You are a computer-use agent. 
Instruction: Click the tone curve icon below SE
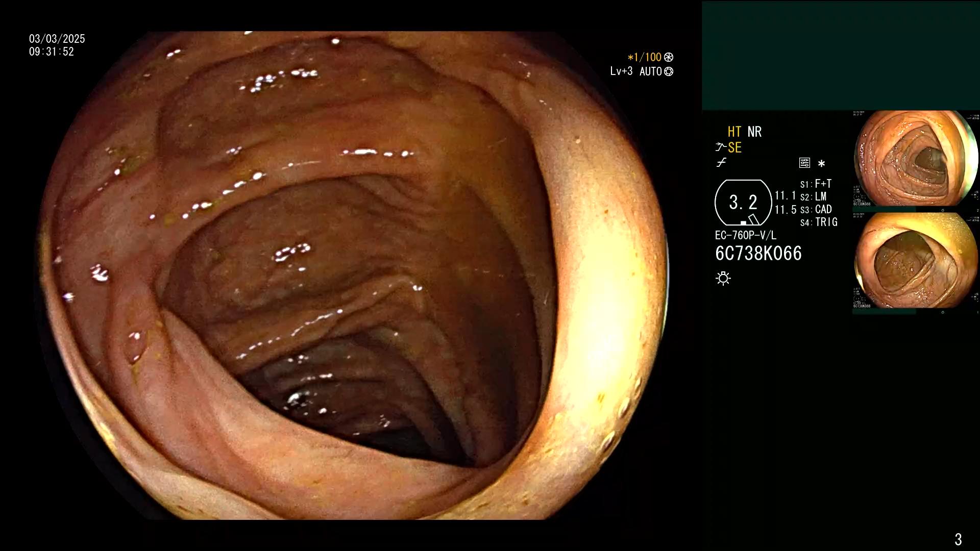(721, 163)
